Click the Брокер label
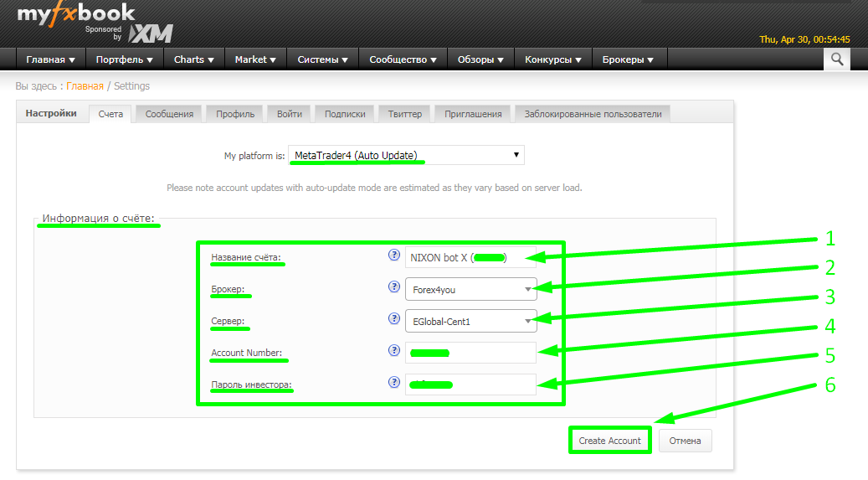The width and height of the screenshot is (868, 480). (x=228, y=289)
